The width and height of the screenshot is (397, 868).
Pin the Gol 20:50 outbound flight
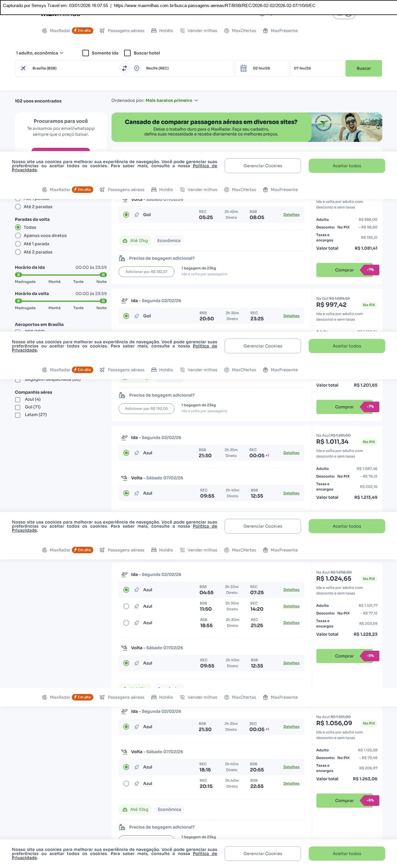136,316
